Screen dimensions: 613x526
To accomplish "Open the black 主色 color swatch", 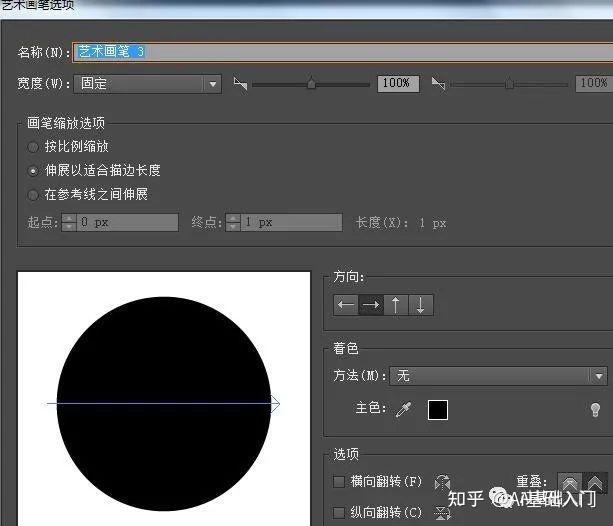I will (x=438, y=410).
